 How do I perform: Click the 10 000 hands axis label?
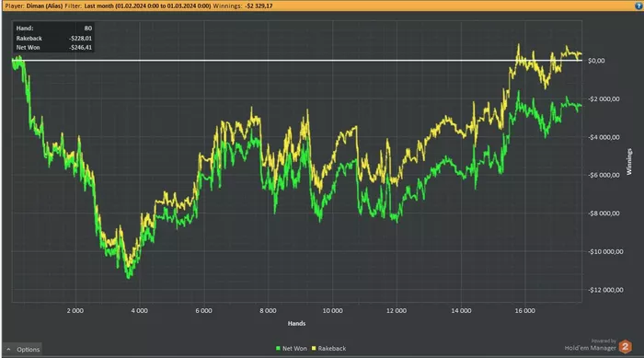332,311
